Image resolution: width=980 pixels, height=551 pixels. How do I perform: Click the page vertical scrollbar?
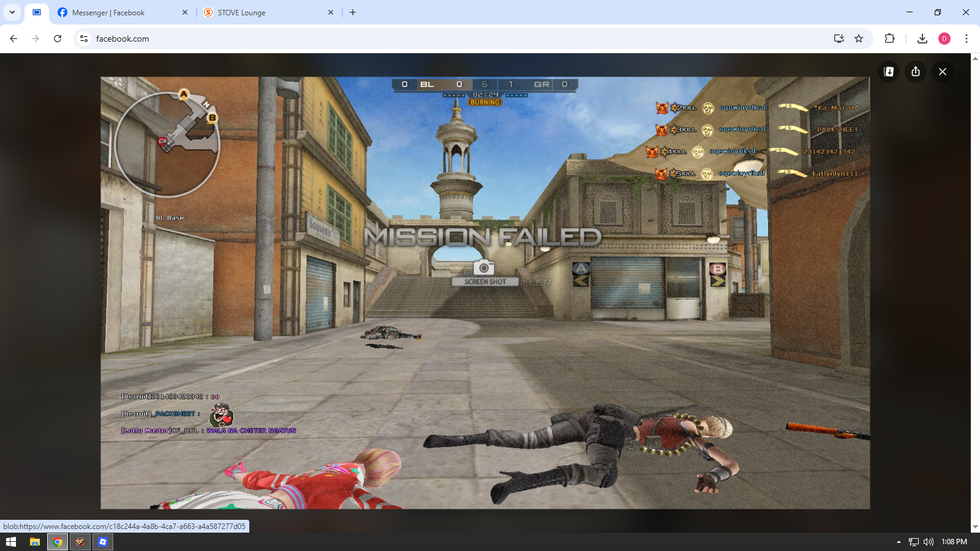975,293
